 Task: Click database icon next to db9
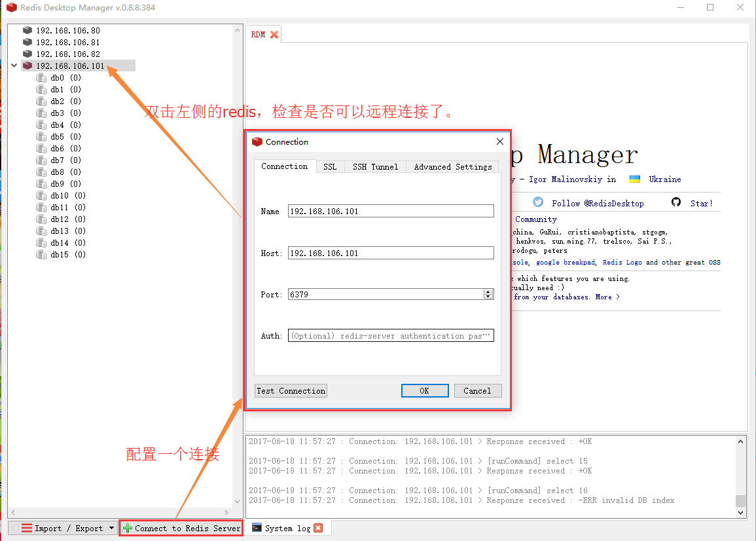(41, 184)
